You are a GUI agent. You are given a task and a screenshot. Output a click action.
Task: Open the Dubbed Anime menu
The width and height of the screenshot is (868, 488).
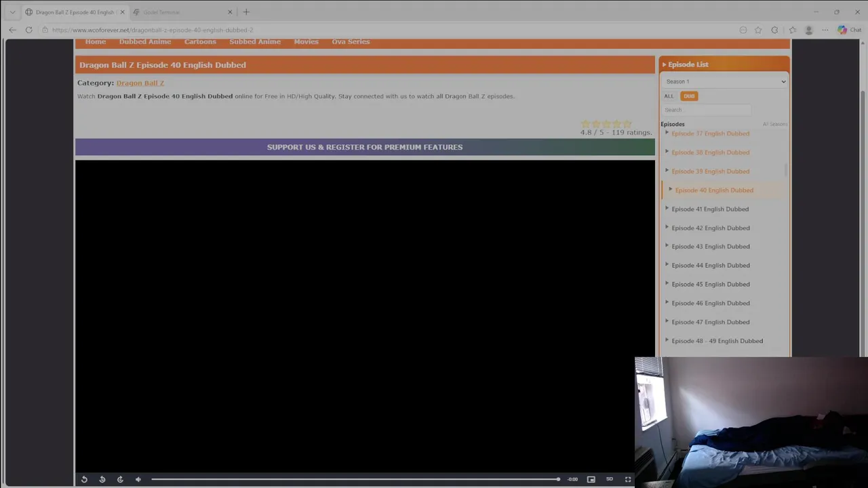[x=145, y=42]
